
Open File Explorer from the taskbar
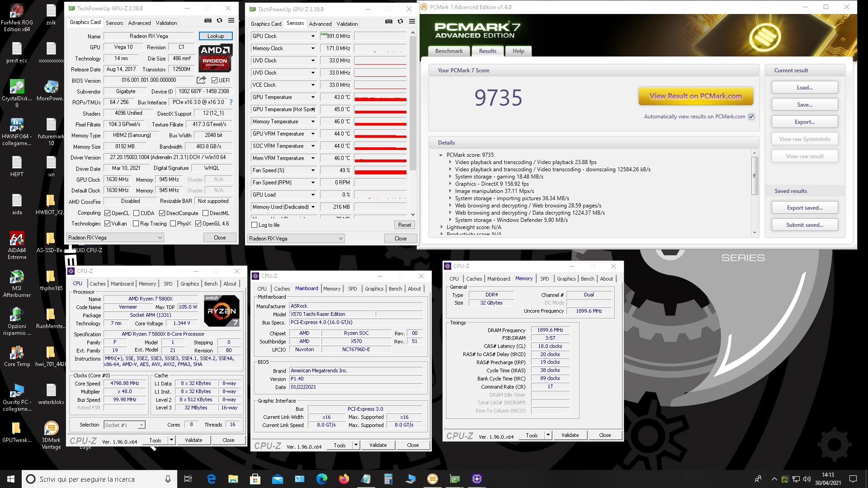click(233, 479)
